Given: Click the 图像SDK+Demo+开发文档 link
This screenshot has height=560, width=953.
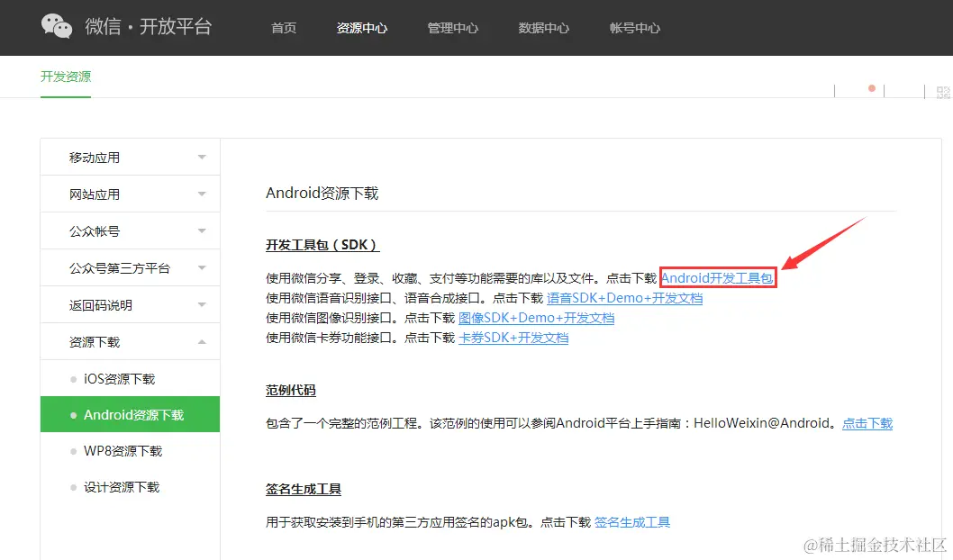Looking at the screenshot, I should point(537,318).
